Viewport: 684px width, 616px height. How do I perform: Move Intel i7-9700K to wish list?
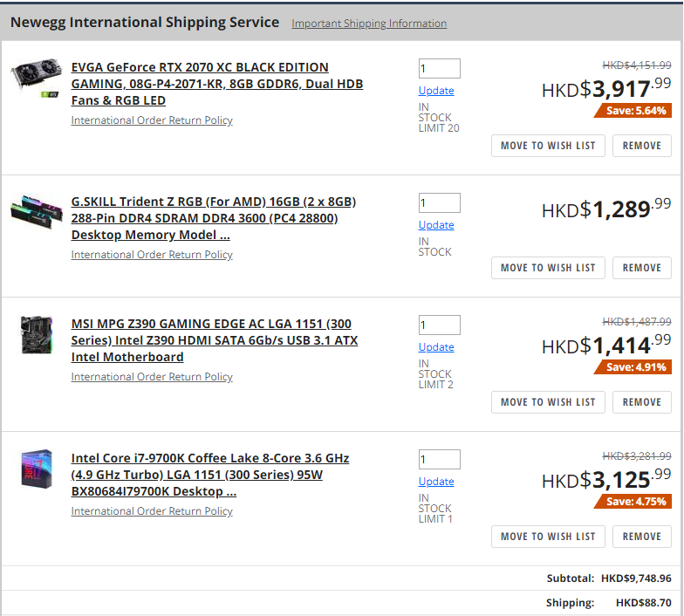(548, 537)
